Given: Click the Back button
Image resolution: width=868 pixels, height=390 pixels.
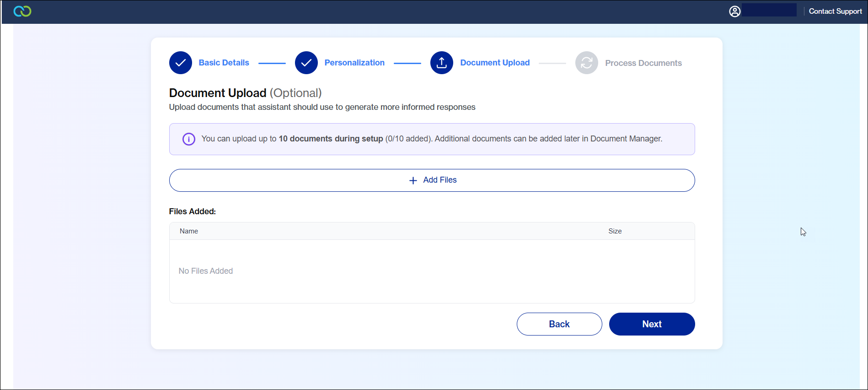Looking at the screenshot, I should 559,324.
